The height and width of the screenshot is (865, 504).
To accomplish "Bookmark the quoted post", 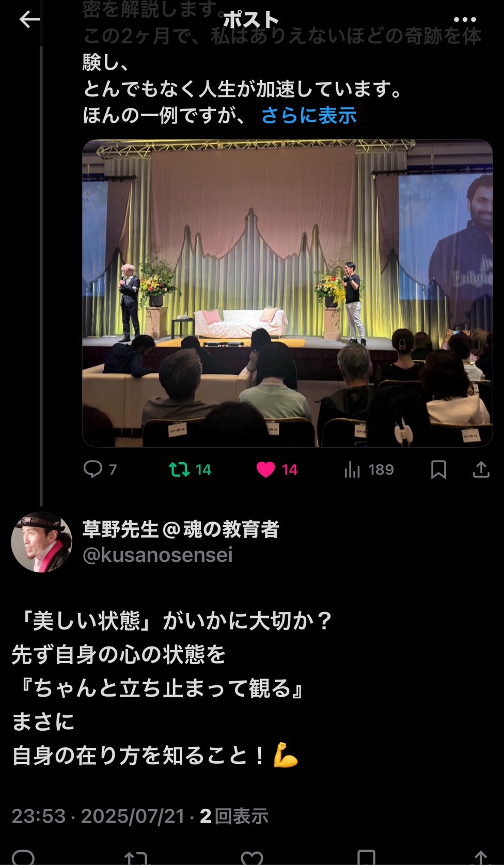I will point(438,469).
